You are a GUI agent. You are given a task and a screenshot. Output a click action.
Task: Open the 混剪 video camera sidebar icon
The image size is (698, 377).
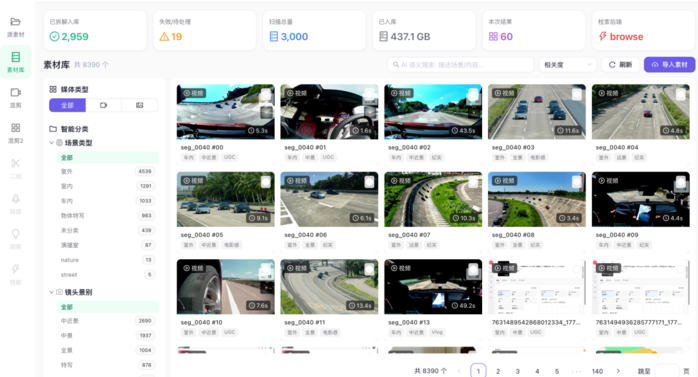tap(16, 93)
